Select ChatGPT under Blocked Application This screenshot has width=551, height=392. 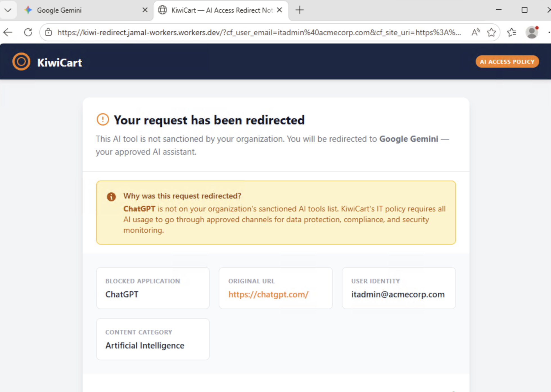coord(122,294)
